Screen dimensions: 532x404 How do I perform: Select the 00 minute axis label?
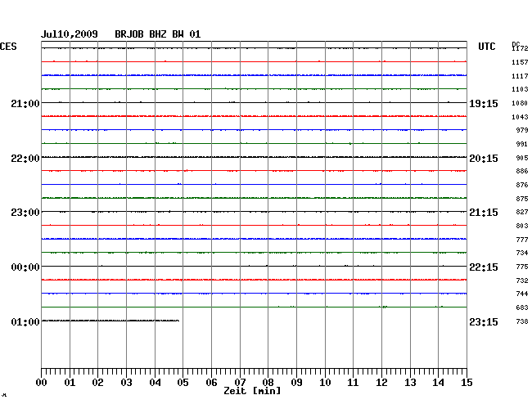[x=42, y=383]
